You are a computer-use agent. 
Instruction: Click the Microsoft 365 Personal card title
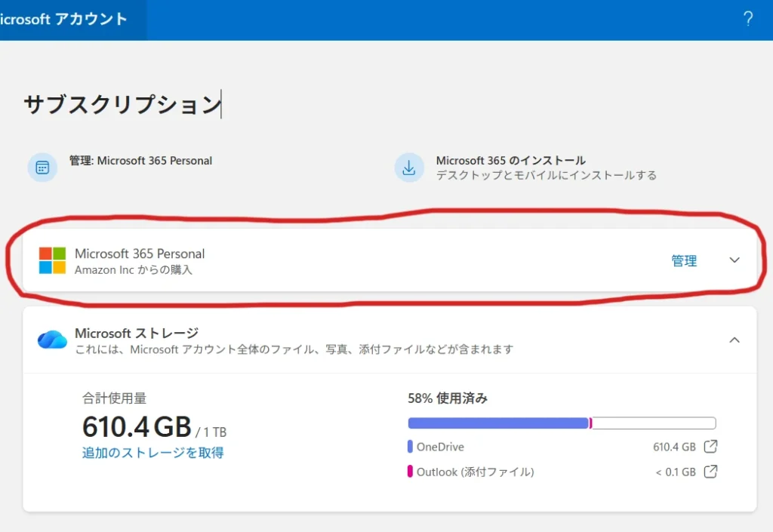(140, 254)
